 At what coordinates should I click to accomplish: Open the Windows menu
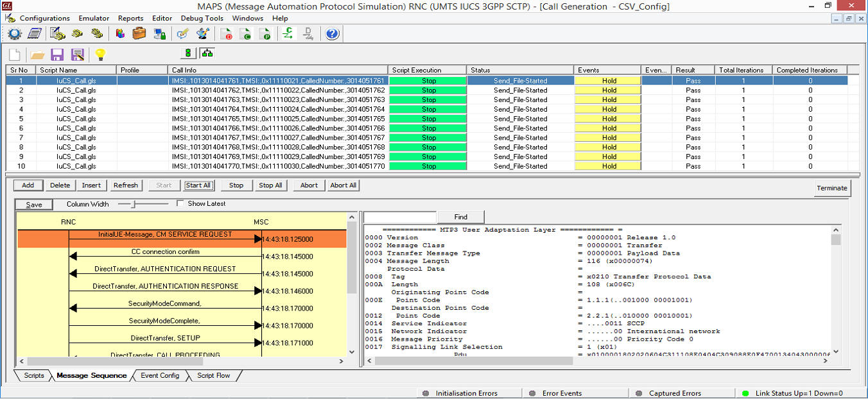click(x=248, y=19)
